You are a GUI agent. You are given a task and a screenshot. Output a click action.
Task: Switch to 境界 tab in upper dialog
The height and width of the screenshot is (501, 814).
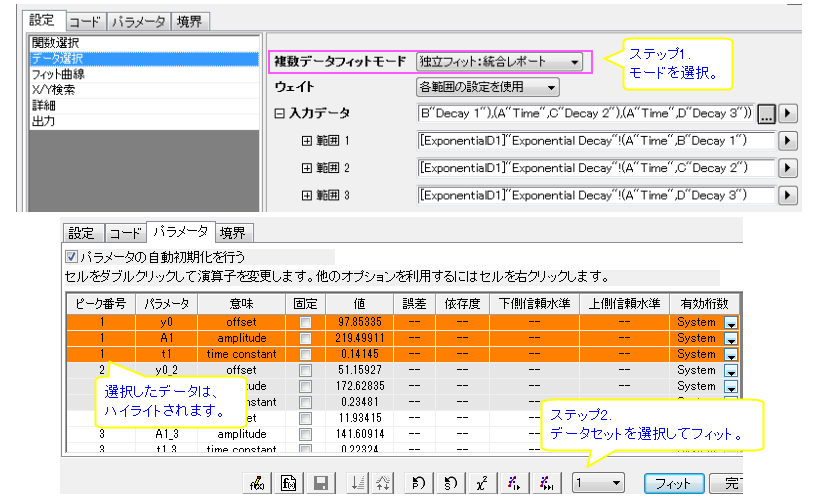pos(189,22)
